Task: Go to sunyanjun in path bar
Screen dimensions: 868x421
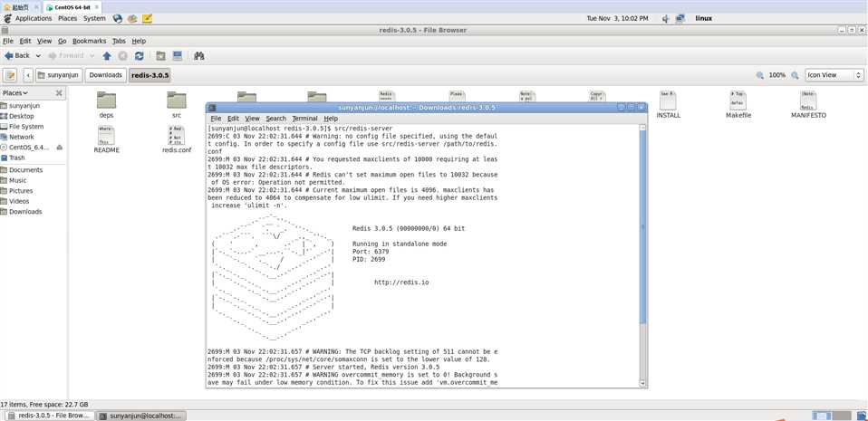Action: pyautogui.click(x=59, y=74)
